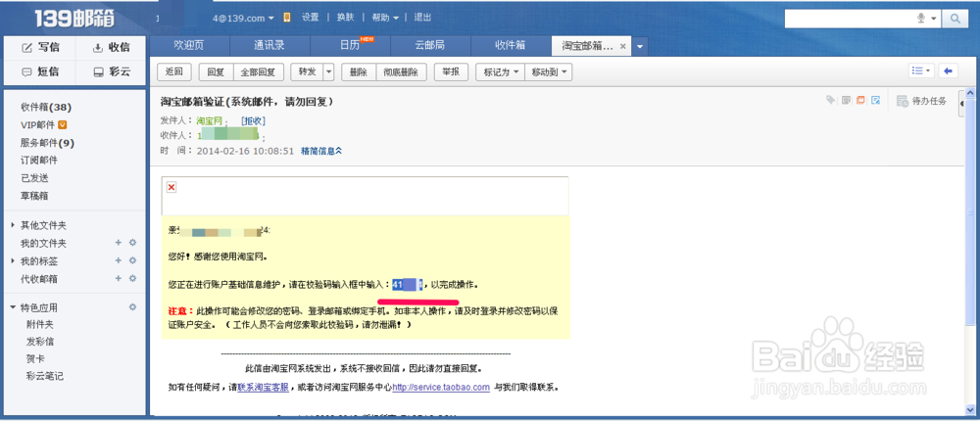Viewport: 980px width, 421px height.
Task: Open the service.taobao.com link
Action: (x=441, y=388)
